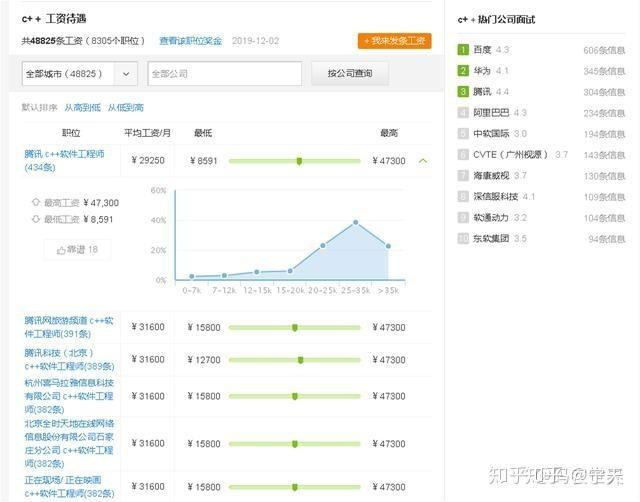Click the 最高工资 up-arrow icon

[x=36, y=202]
